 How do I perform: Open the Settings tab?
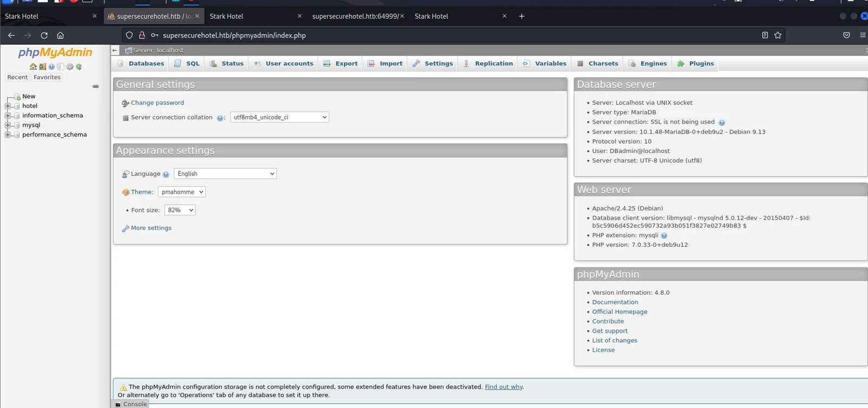click(433, 64)
